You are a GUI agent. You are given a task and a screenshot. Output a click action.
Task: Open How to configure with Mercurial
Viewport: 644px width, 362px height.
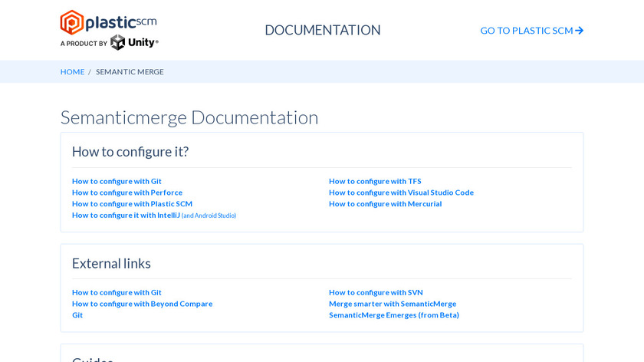[385, 204]
